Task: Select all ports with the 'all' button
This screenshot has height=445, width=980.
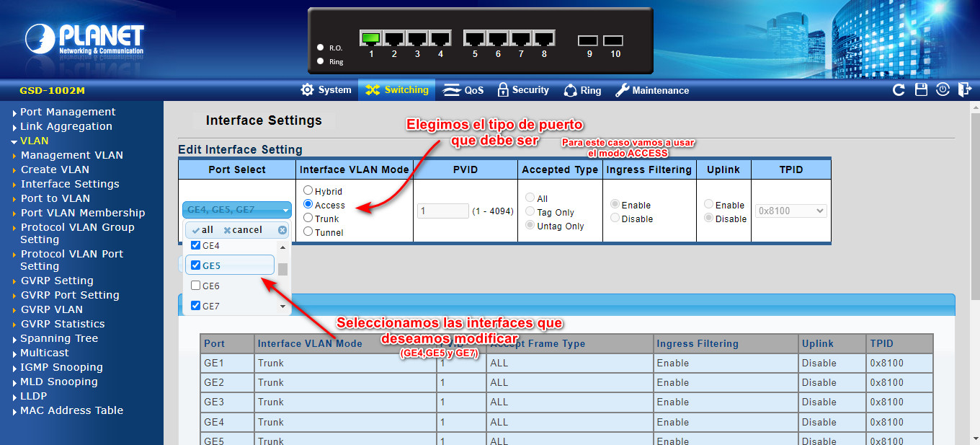Action: (202, 230)
